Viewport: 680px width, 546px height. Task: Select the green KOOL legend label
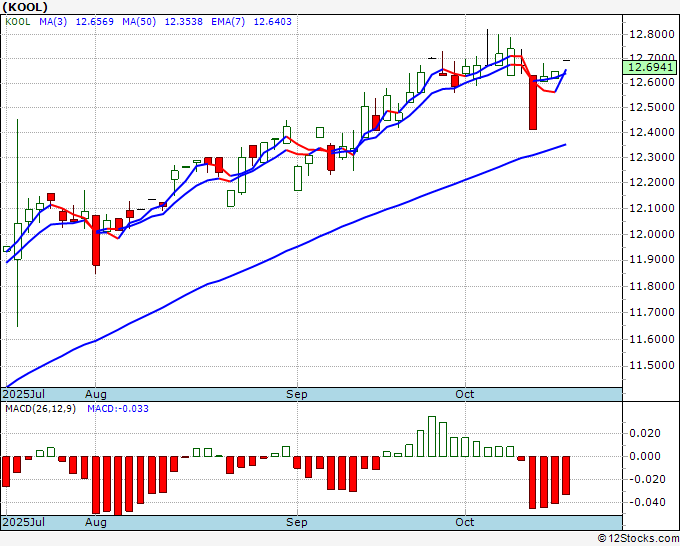pyautogui.click(x=18, y=22)
